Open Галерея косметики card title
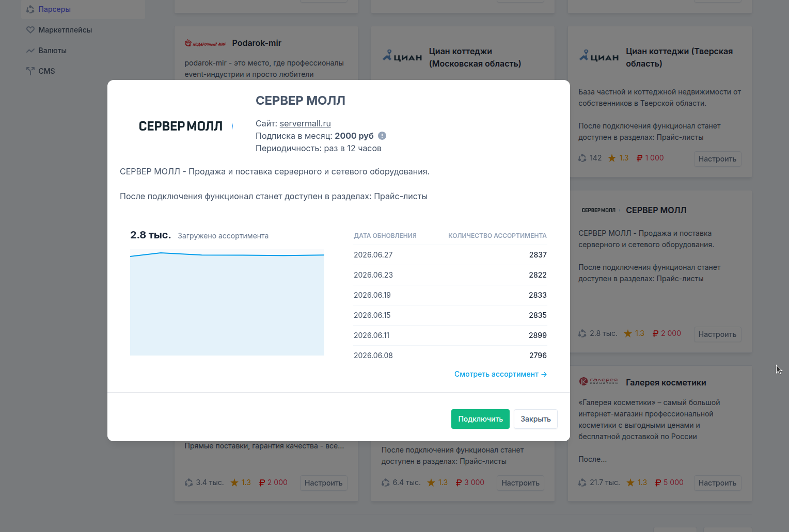This screenshot has height=532, width=789. tap(666, 382)
